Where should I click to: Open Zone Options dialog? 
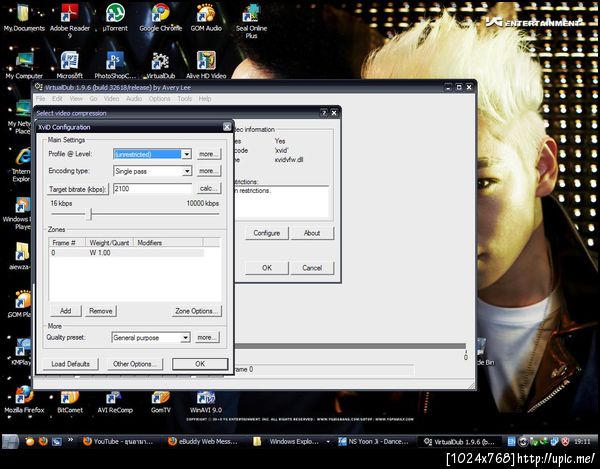(196, 311)
